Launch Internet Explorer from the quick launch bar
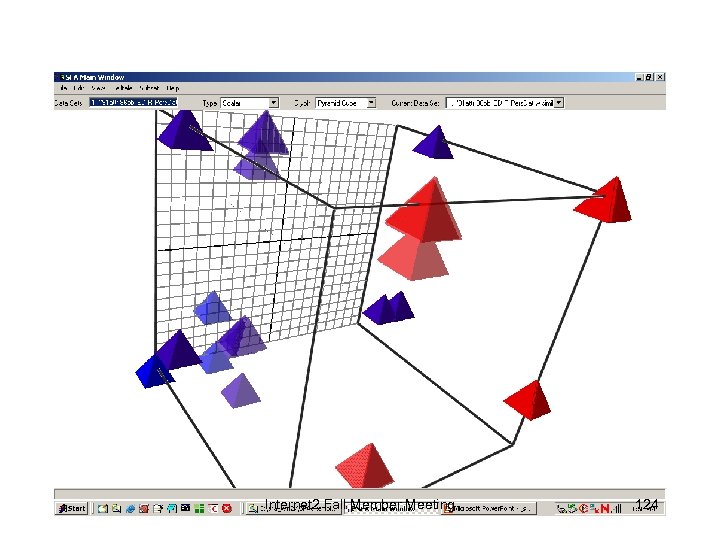720x540 pixels. point(130,508)
